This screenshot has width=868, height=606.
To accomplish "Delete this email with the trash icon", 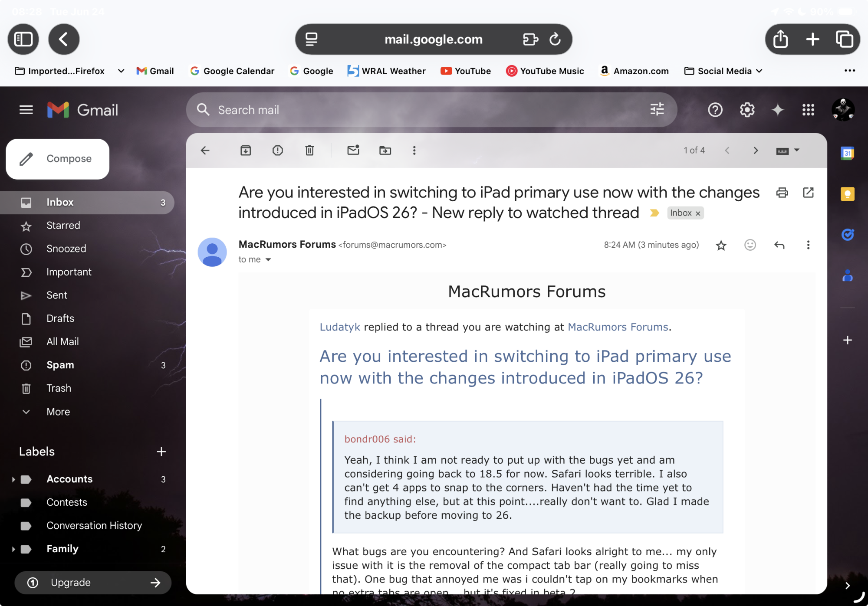I will 309,151.
